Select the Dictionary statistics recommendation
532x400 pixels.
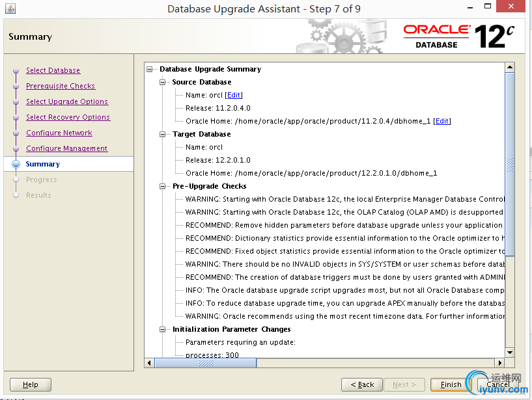[x=344, y=238]
